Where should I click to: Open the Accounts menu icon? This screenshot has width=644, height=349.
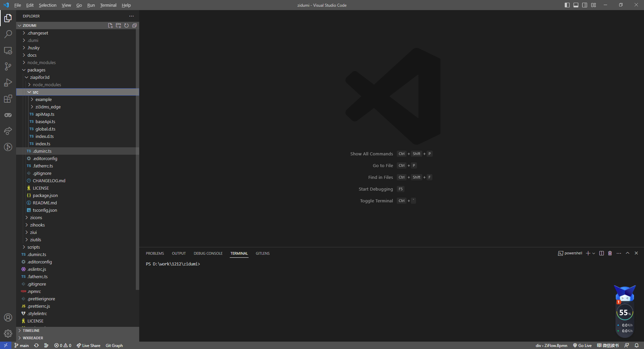8,317
